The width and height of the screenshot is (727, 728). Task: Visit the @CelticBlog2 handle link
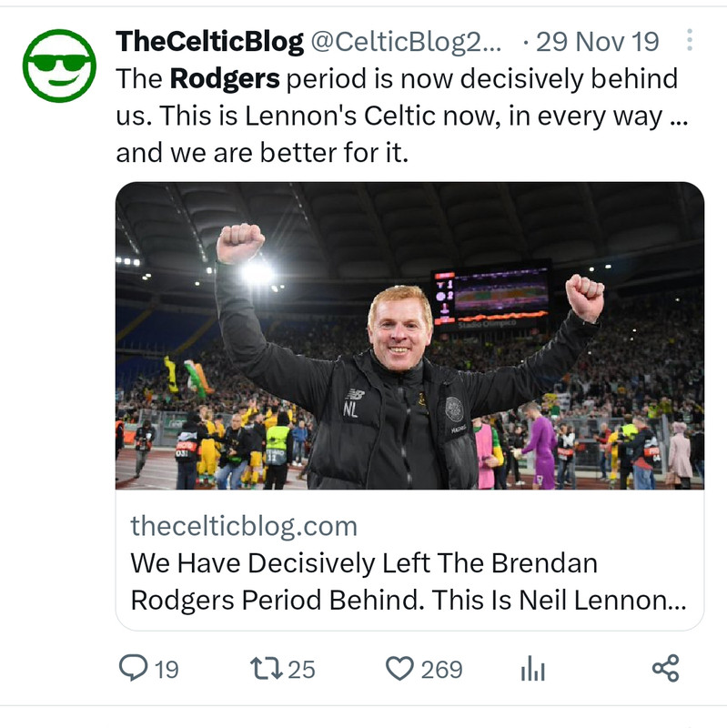coord(406,42)
